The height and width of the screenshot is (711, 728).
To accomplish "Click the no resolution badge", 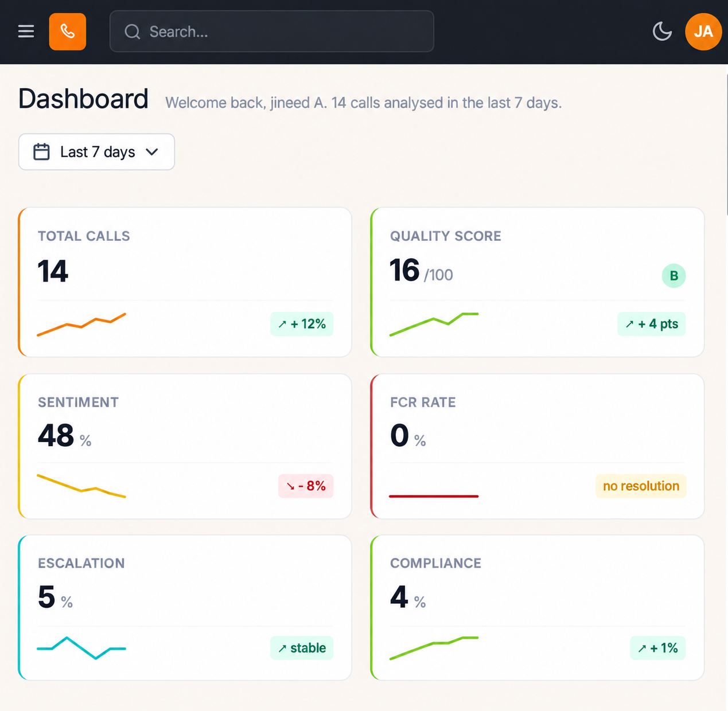I will (641, 486).
